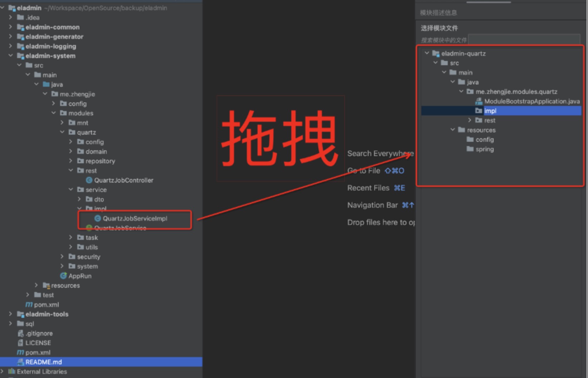The height and width of the screenshot is (378, 588).
Task: Select QuartzJobServiceImpl in the tree
Action: pos(135,218)
